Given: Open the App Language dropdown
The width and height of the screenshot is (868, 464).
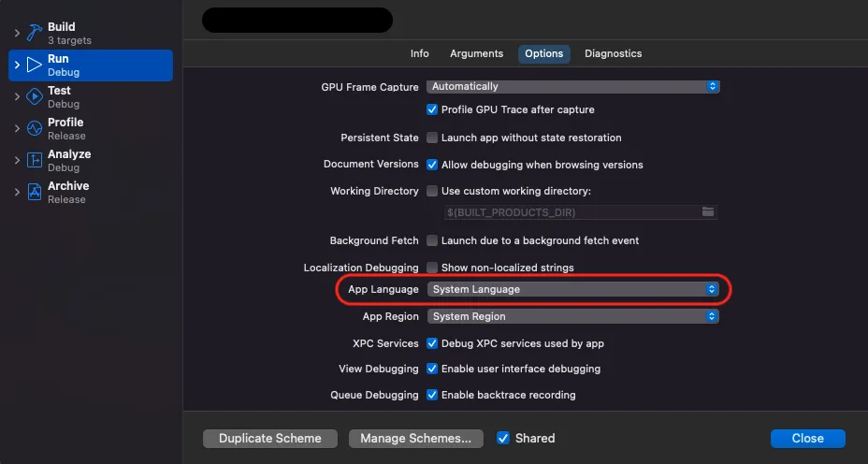Looking at the screenshot, I should point(572,290).
